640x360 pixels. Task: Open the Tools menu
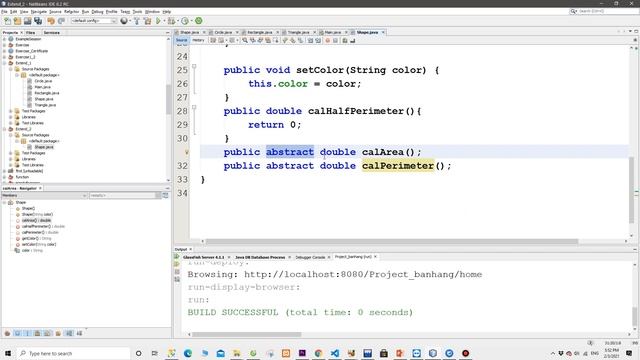(137, 12)
